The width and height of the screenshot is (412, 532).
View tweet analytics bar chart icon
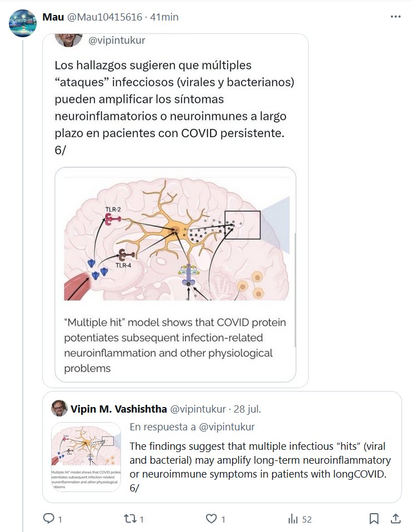click(x=293, y=519)
